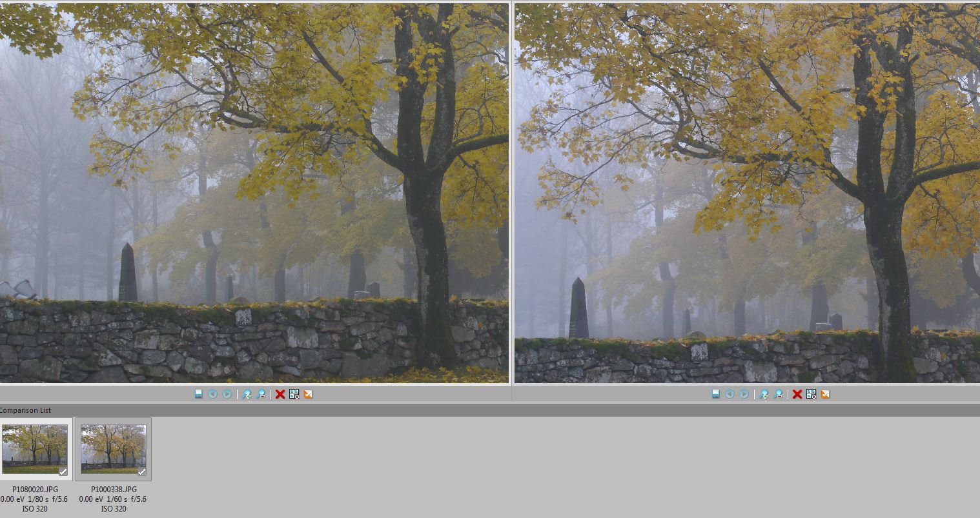Viewport: 980px width, 518px height.
Task: Click the P1080020.JPG file name label
Action: pyautogui.click(x=35, y=490)
